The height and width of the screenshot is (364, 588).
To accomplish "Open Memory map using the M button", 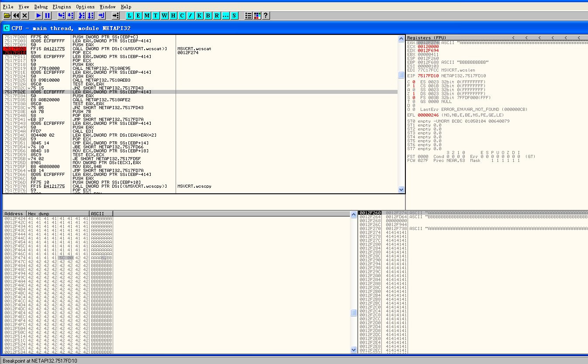I will tap(147, 16).
